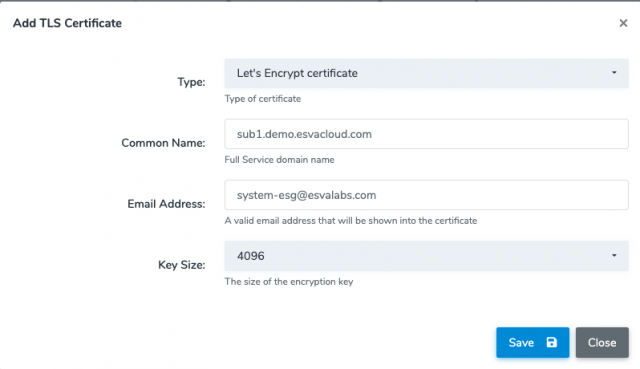Focus the Email Address input field

(x=426, y=195)
